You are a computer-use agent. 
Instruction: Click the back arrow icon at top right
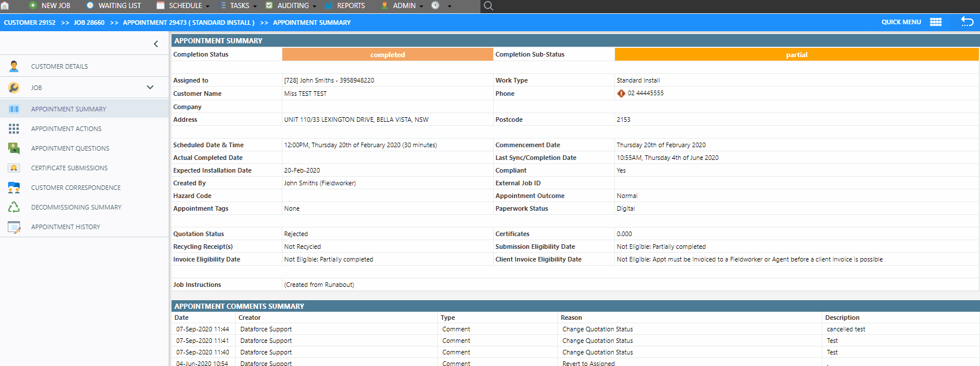967,21
